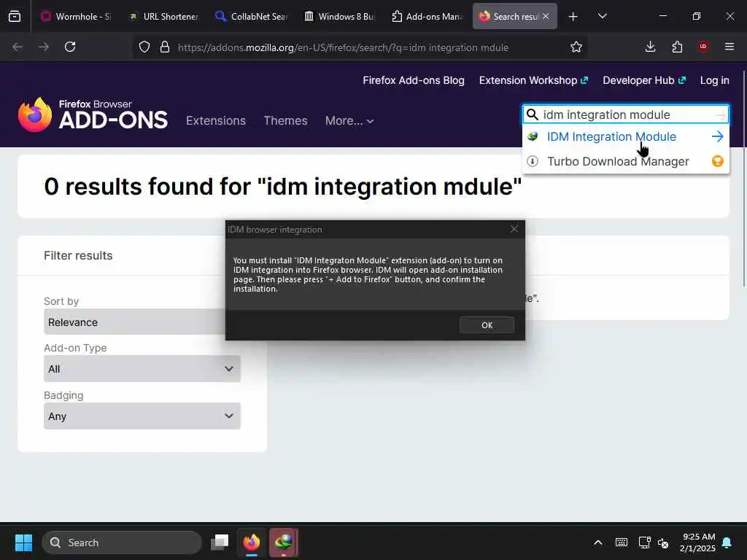Close the IDM browser integration dialog
This screenshot has width=747, height=560.
point(514,229)
